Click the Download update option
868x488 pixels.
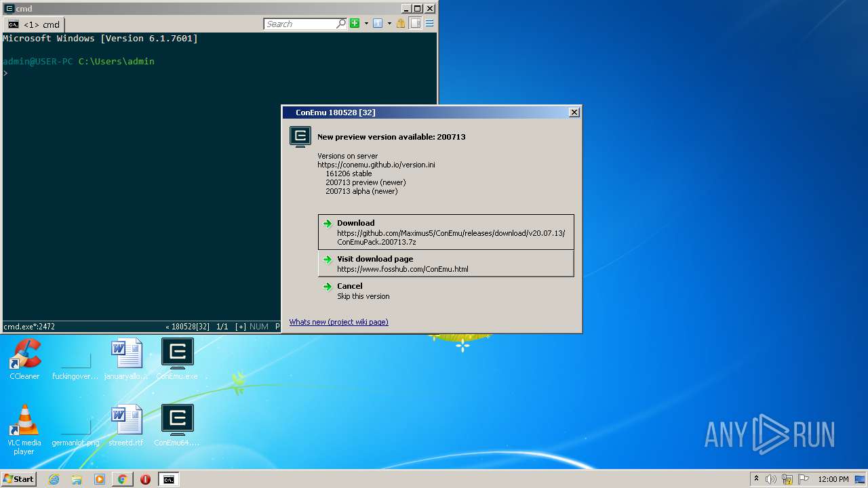click(446, 232)
